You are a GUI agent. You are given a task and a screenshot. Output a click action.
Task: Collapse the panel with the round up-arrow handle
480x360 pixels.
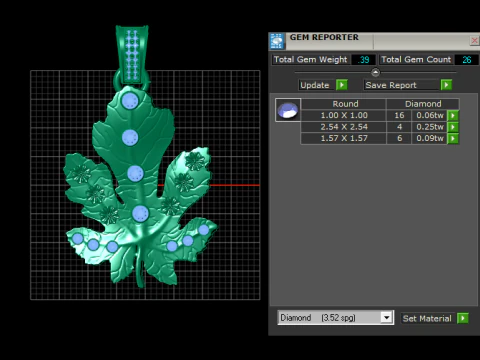[x=375, y=72]
